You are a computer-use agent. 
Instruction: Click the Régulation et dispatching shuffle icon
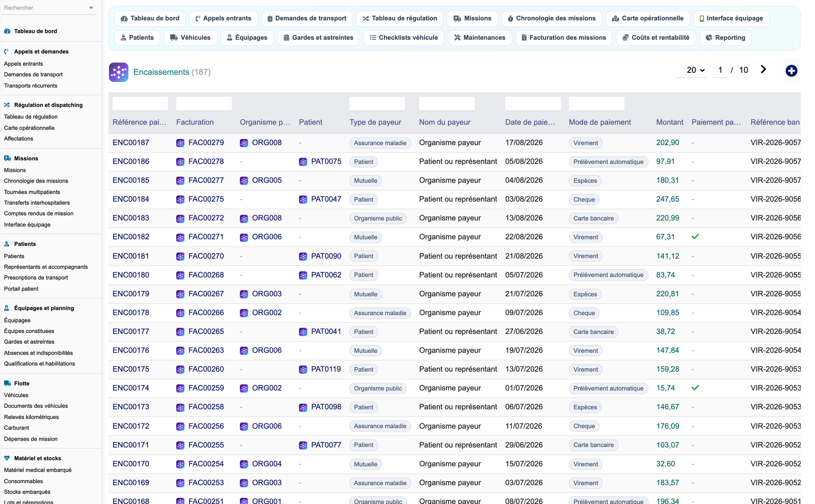pos(7,105)
